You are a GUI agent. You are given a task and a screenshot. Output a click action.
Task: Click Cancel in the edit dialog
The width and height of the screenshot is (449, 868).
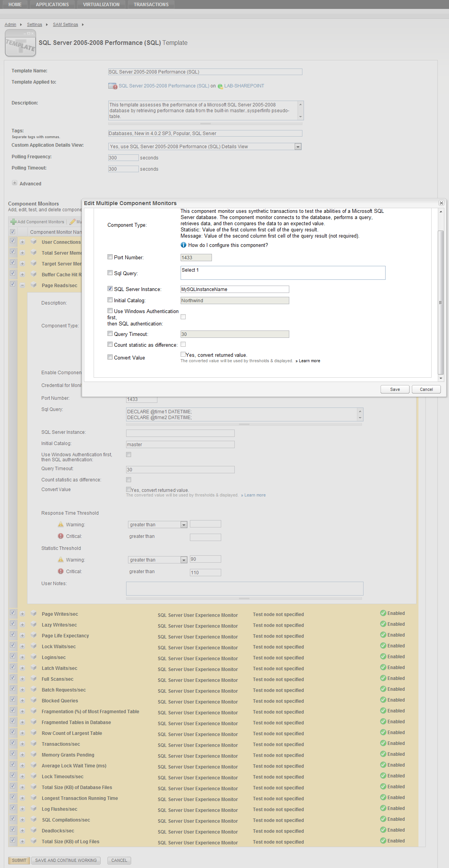pyautogui.click(x=426, y=389)
